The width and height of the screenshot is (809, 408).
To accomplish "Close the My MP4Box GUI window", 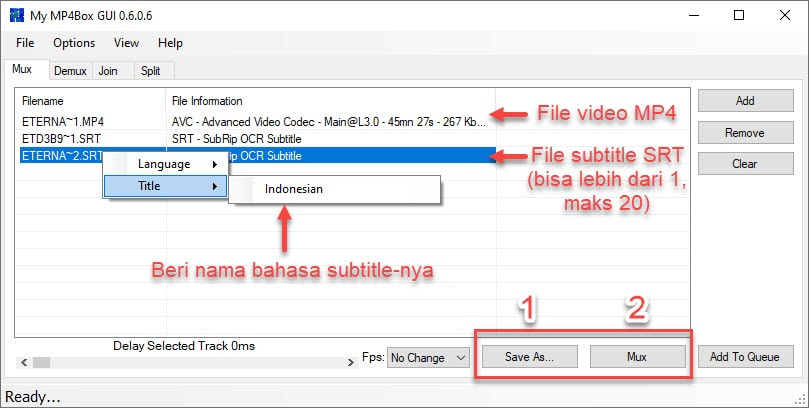I will [785, 15].
